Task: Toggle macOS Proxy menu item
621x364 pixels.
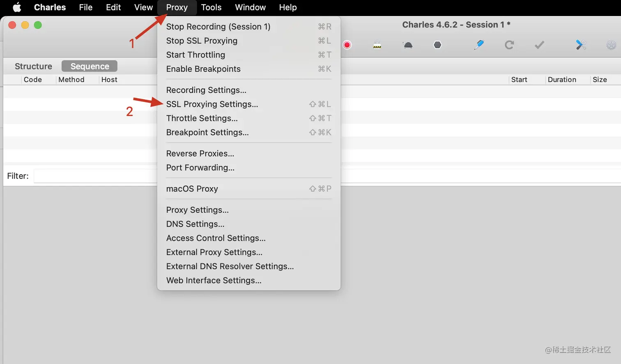Action: 248,189
